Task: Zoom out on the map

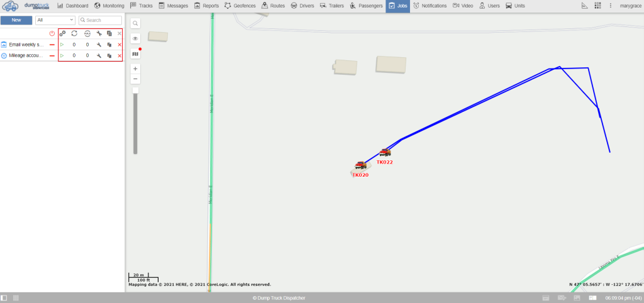Action: 136,79
